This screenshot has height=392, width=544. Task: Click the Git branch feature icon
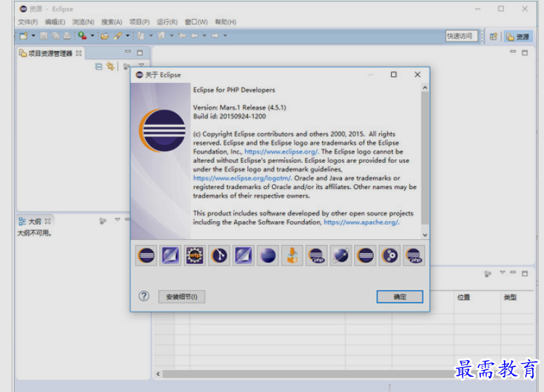tap(219, 256)
